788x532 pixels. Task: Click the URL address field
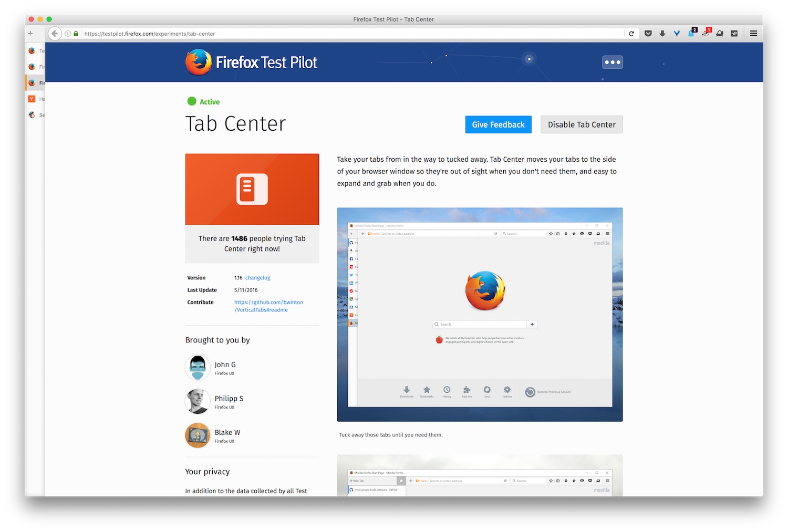tap(352, 34)
